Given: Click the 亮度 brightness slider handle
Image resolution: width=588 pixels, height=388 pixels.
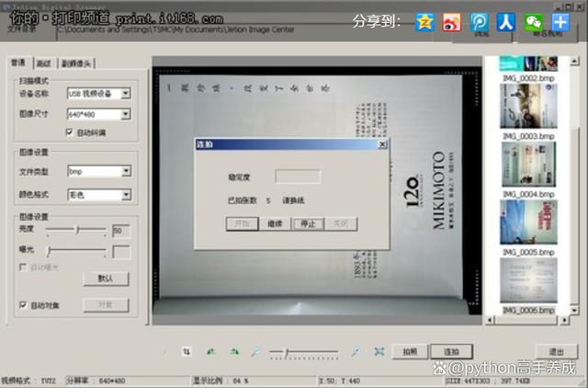Looking at the screenshot, I should [77, 230].
